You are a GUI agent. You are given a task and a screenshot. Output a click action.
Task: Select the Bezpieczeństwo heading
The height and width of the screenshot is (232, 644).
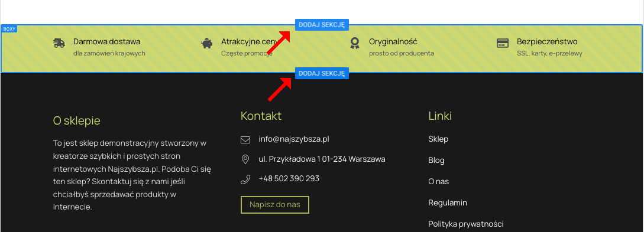tap(548, 41)
